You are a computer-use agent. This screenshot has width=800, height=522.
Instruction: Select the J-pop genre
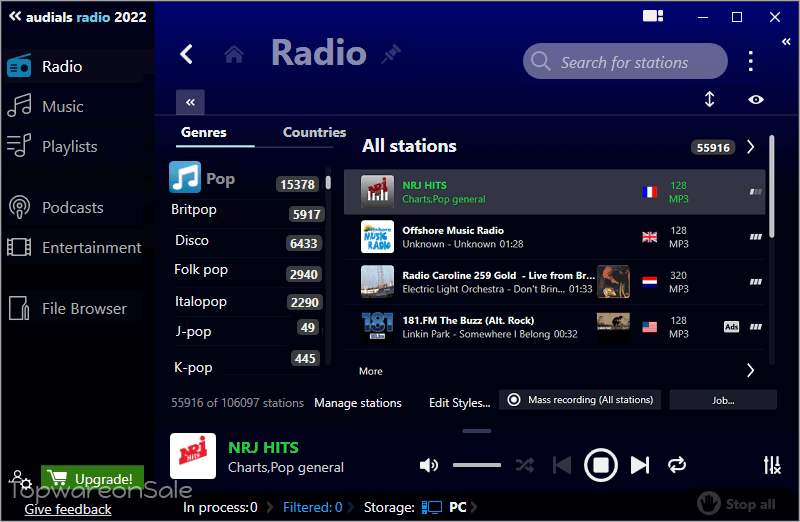[x=246, y=331]
